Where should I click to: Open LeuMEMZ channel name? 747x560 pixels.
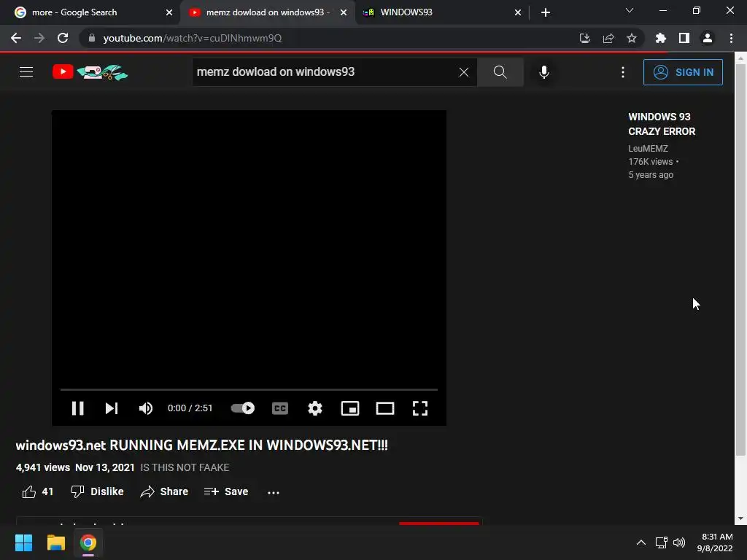pos(648,149)
